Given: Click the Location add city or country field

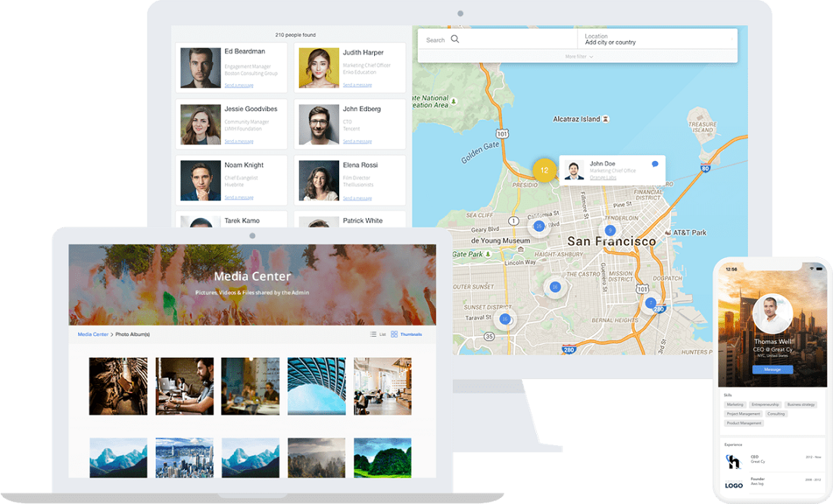Looking at the screenshot, I should point(657,39).
